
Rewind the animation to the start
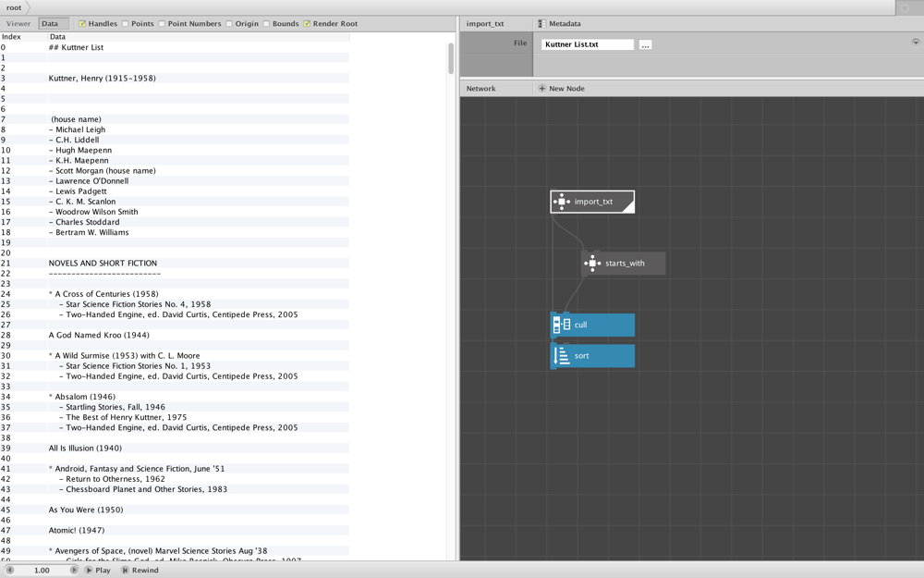(140, 571)
